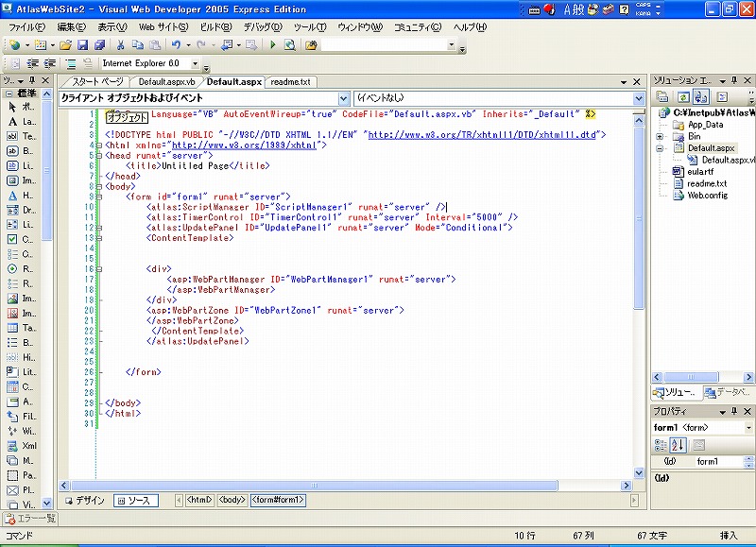Open the event list dropdown

click(639, 99)
